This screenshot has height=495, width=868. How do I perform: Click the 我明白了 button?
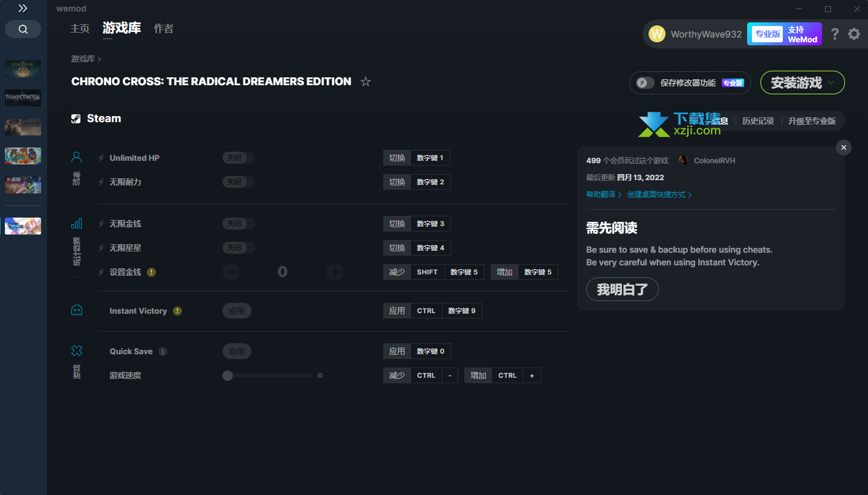[x=622, y=290]
